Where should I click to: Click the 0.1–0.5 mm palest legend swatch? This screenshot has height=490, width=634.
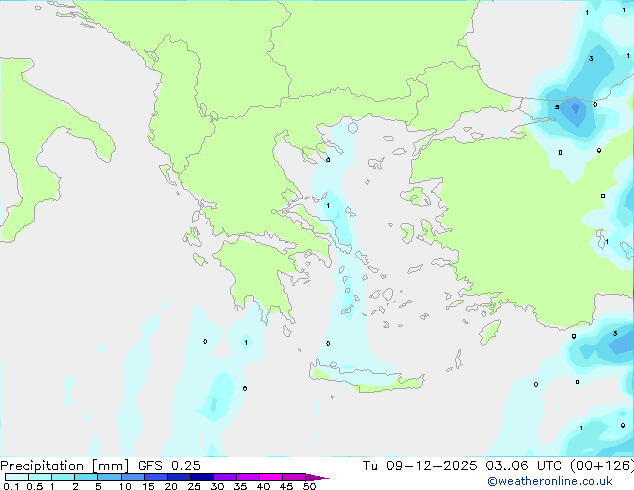coord(17,477)
